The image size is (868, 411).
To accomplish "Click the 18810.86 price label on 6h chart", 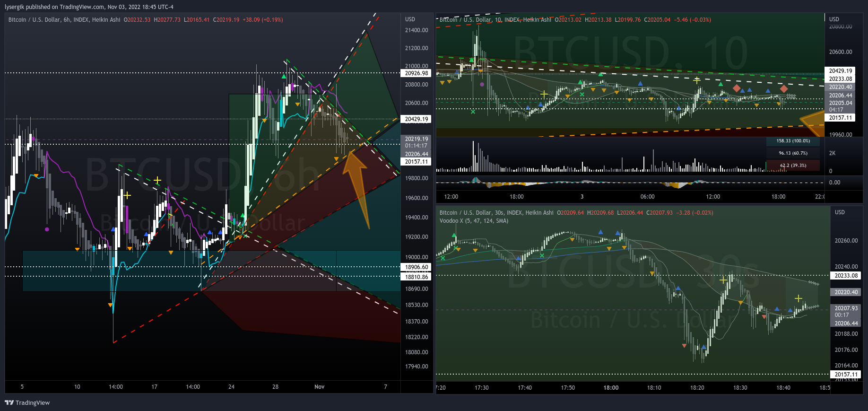I will point(416,277).
